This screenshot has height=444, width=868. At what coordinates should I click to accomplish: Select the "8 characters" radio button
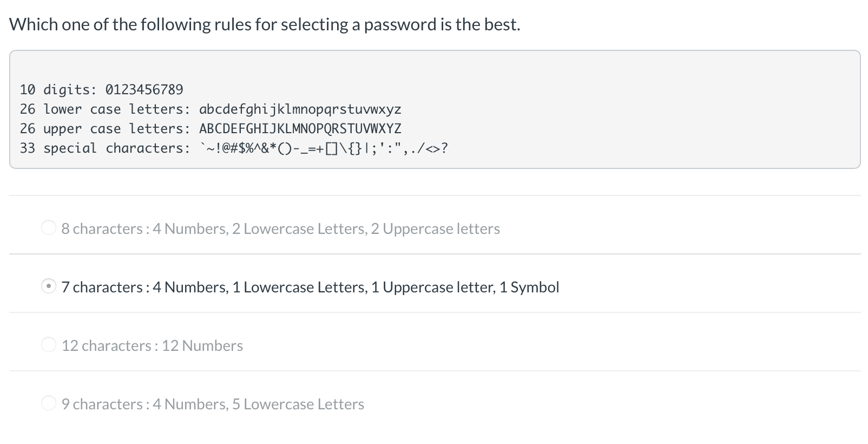[49, 228]
